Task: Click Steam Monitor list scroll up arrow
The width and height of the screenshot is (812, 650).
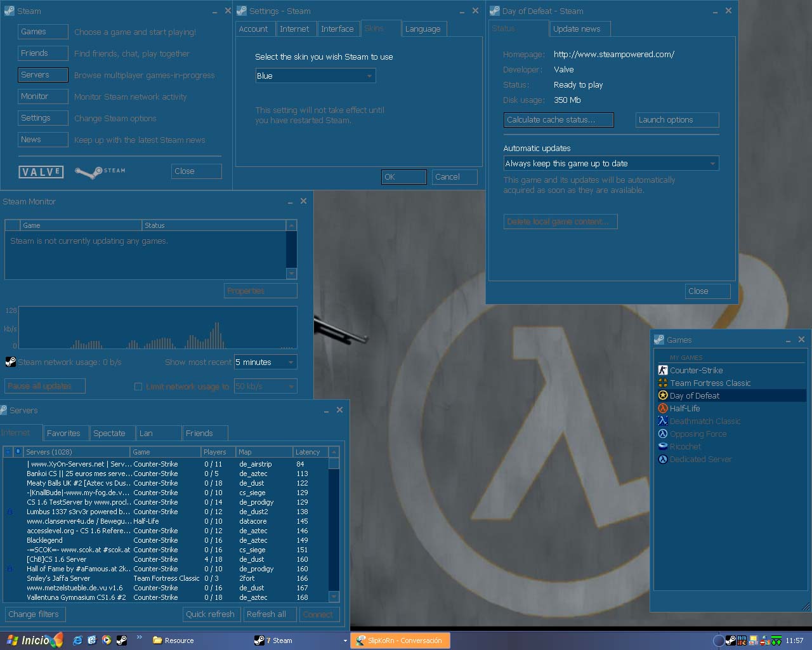Action: (291, 225)
